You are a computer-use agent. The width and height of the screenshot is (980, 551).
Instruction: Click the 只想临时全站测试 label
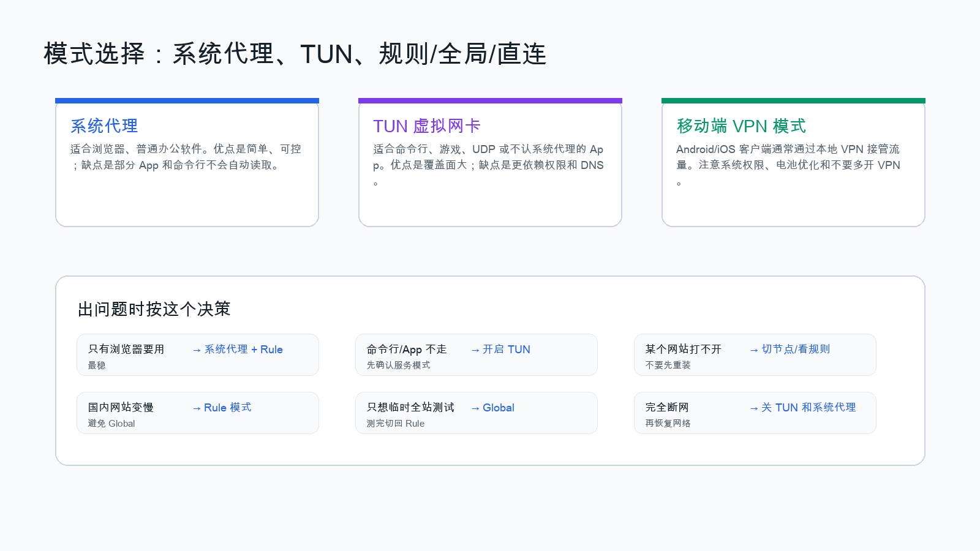click(x=410, y=407)
